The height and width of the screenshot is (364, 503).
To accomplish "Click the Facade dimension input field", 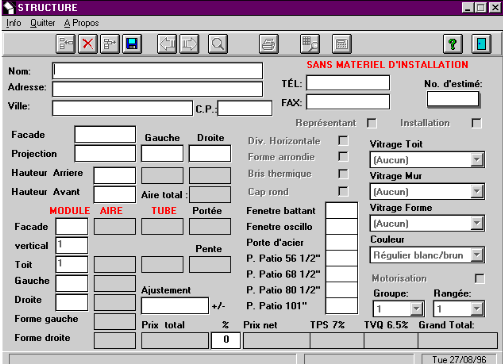I will [x=105, y=134].
